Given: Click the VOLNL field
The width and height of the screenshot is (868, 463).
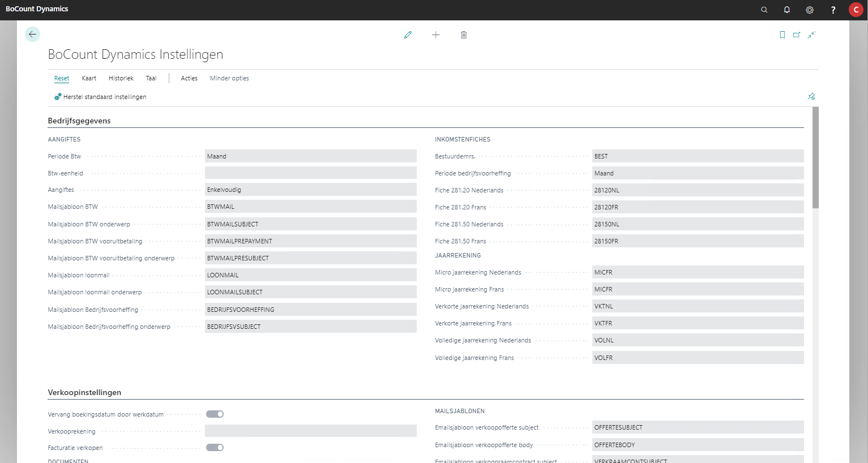Looking at the screenshot, I should (698, 340).
